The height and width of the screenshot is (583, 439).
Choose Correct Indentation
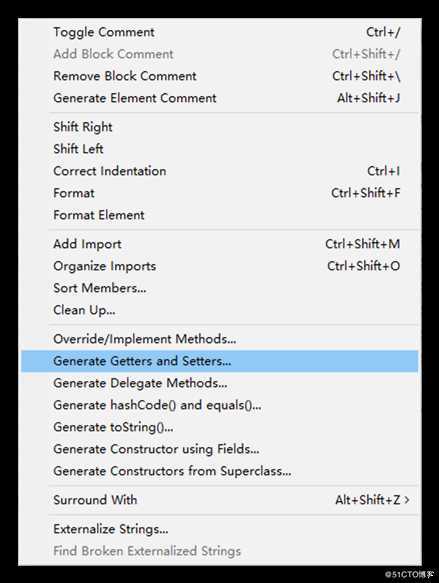coord(219,171)
